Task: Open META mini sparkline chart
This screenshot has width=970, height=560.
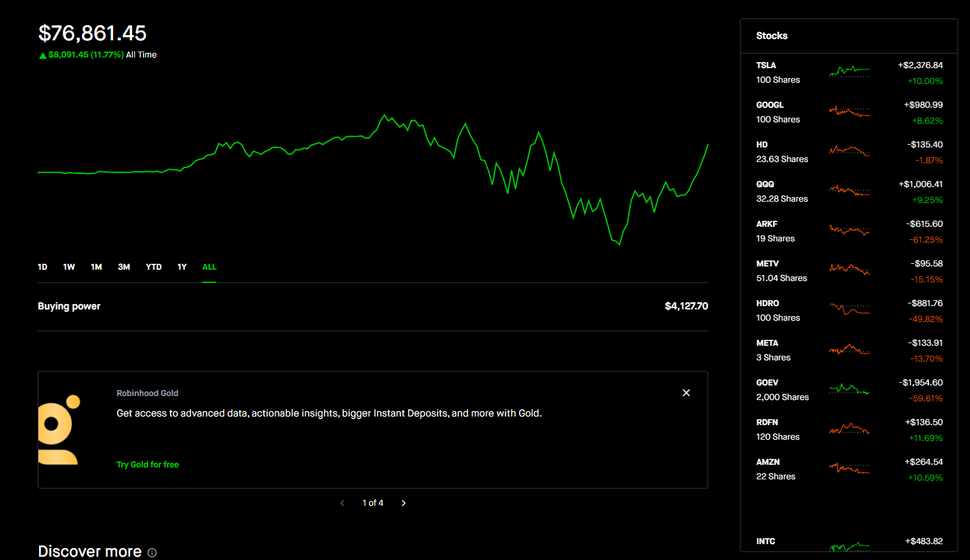Action: (x=850, y=349)
